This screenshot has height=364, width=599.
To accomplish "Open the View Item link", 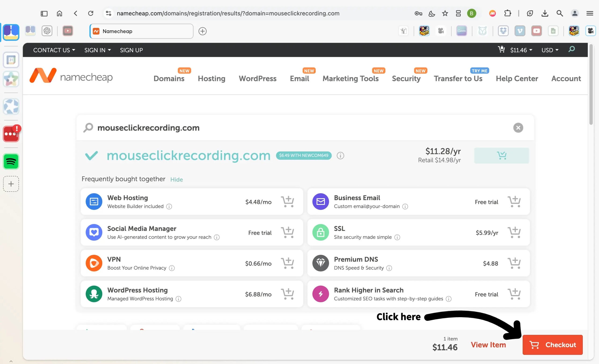I will click(x=488, y=345).
